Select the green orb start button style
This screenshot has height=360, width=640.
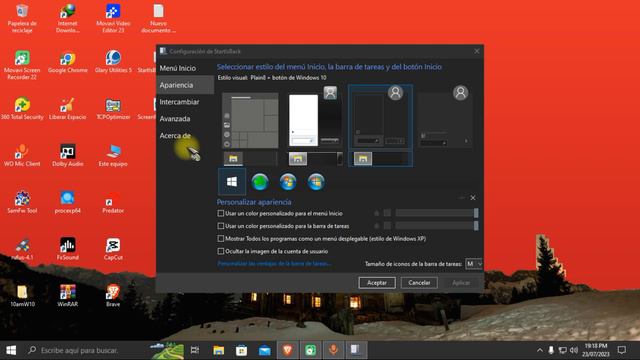260,182
